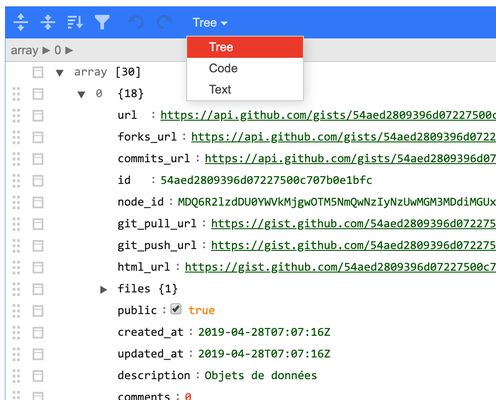Open the forks_url api.github.com link
This screenshot has width=496, height=400.
pyautogui.click(x=343, y=137)
